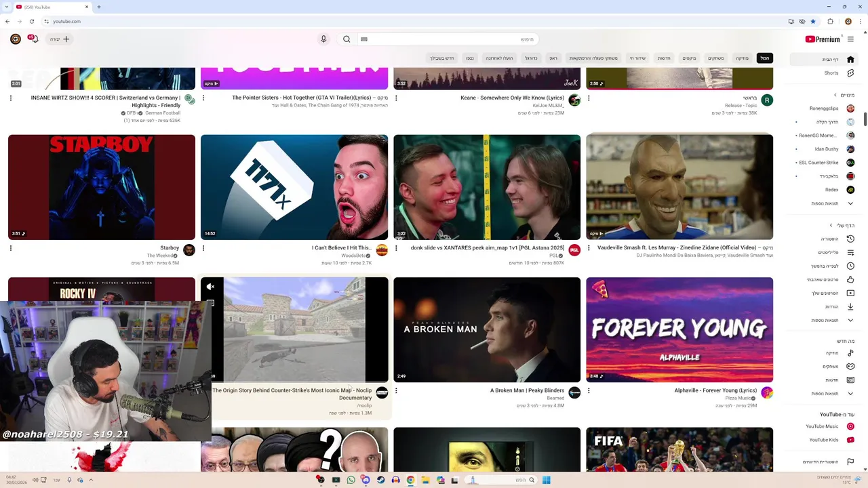
Task: Open the donk slide vs XANTARES thumbnail
Action: coord(487,187)
